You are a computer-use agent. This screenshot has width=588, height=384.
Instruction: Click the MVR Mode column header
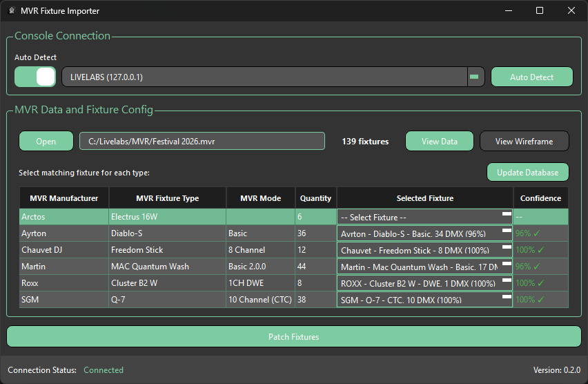click(x=261, y=198)
